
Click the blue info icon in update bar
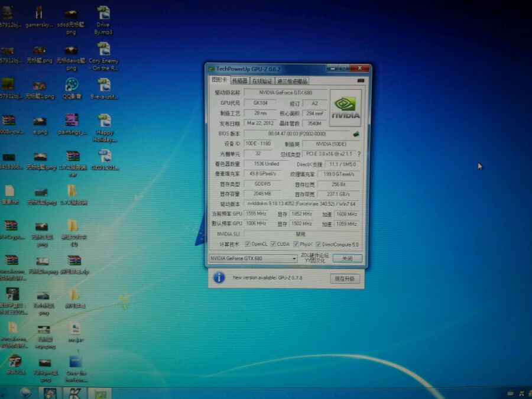pos(219,278)
